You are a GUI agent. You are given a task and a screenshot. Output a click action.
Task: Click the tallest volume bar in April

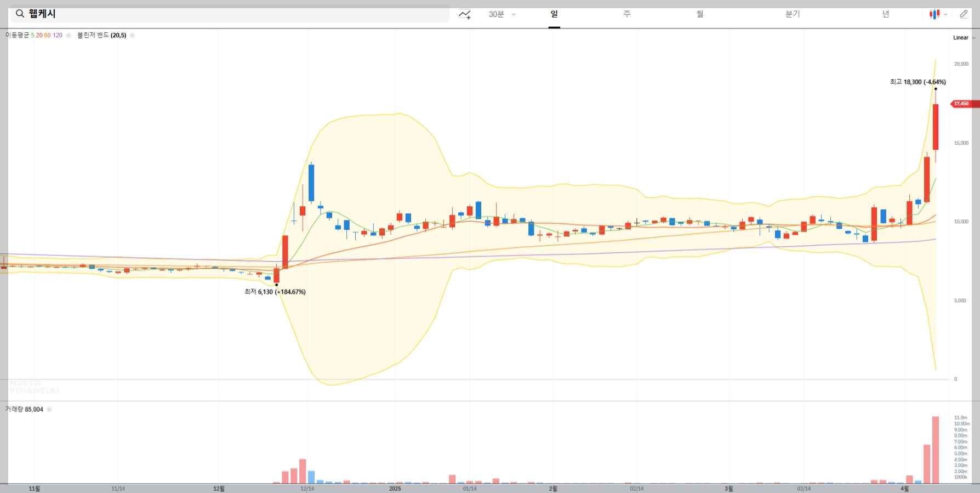coord(936,450)
